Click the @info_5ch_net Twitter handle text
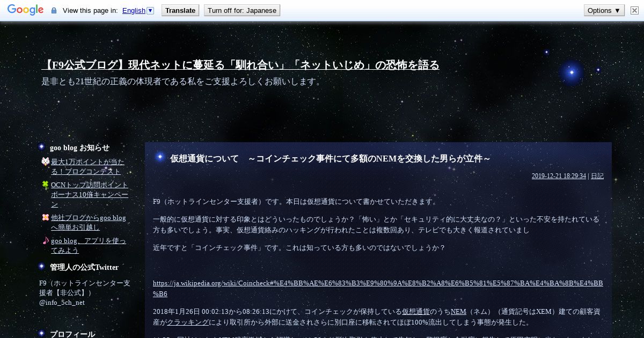644x338 pixels. (x=62, y=303)
